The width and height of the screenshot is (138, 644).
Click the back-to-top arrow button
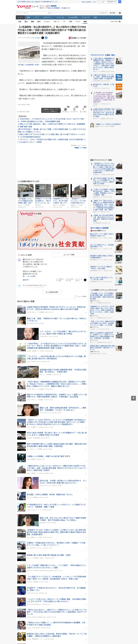pos(133,398)
